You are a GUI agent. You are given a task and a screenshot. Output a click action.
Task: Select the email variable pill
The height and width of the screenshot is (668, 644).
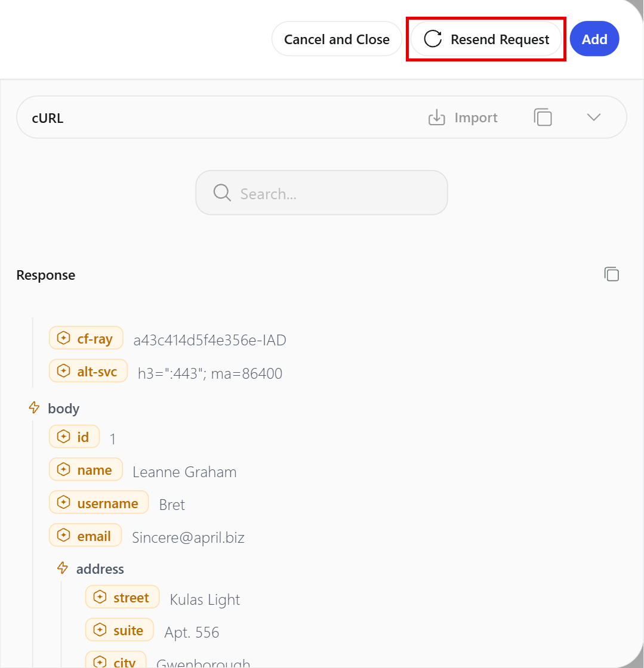tap(85, 535)
